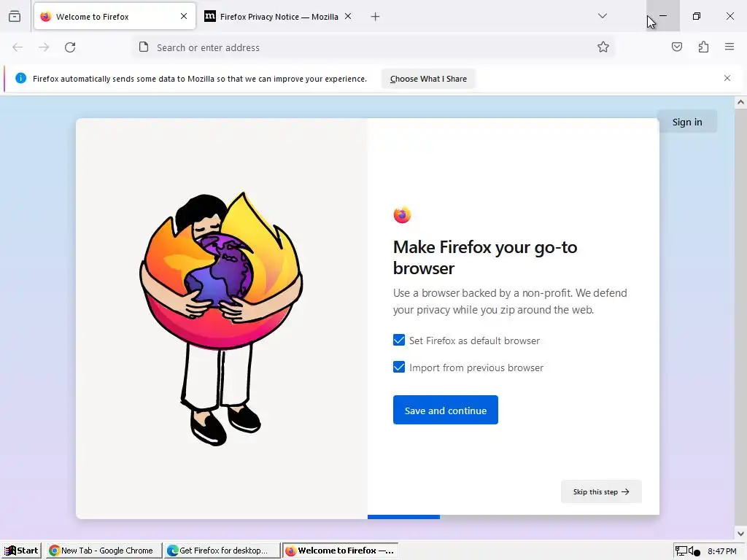The height and width of the screenshot is (560, 747).
Task: Reload the current page
Action: coord(70,47)
